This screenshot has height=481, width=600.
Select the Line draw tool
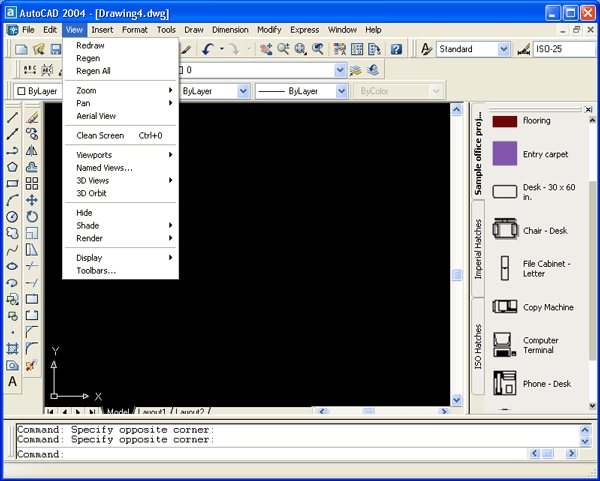[x=12, y=118]
